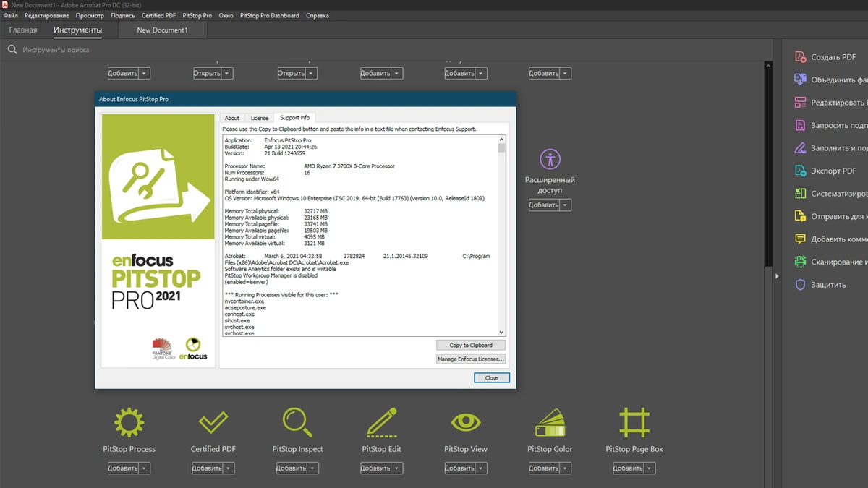Switch to the License tab
Screen dimensions: 868x488
click(260, 118)
